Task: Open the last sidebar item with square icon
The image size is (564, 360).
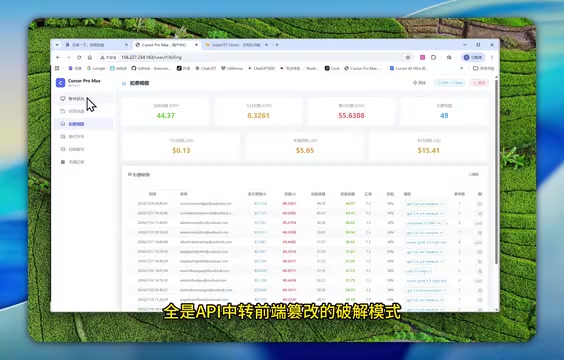Action: point(84,162)
